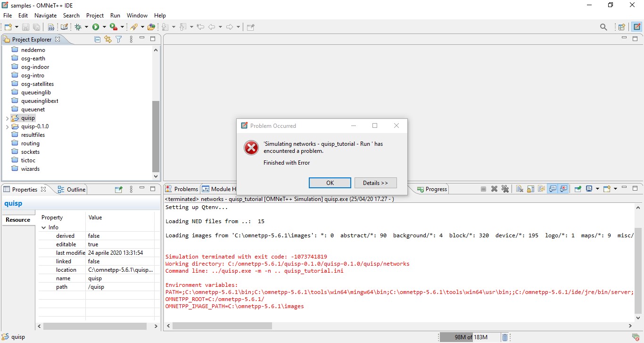644x343 pixels.
Task: Remove all terminated launches with double-X icon
Action: (505, 189)
